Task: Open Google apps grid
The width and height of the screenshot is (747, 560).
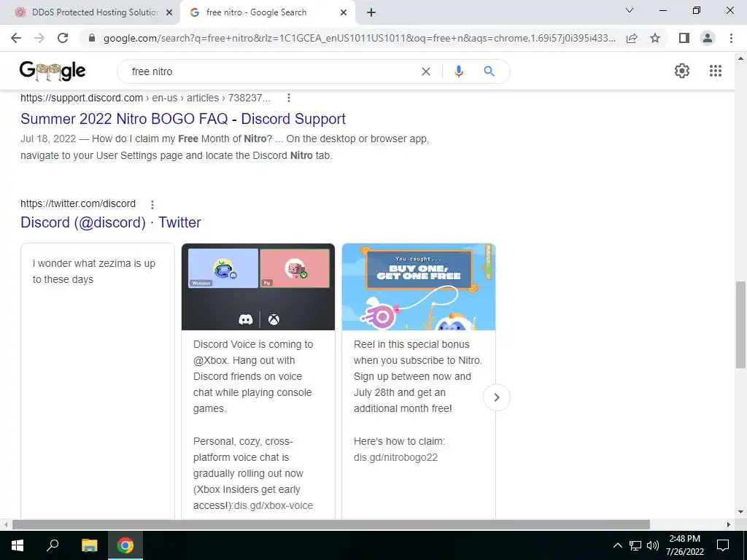Action: point(715,71)
